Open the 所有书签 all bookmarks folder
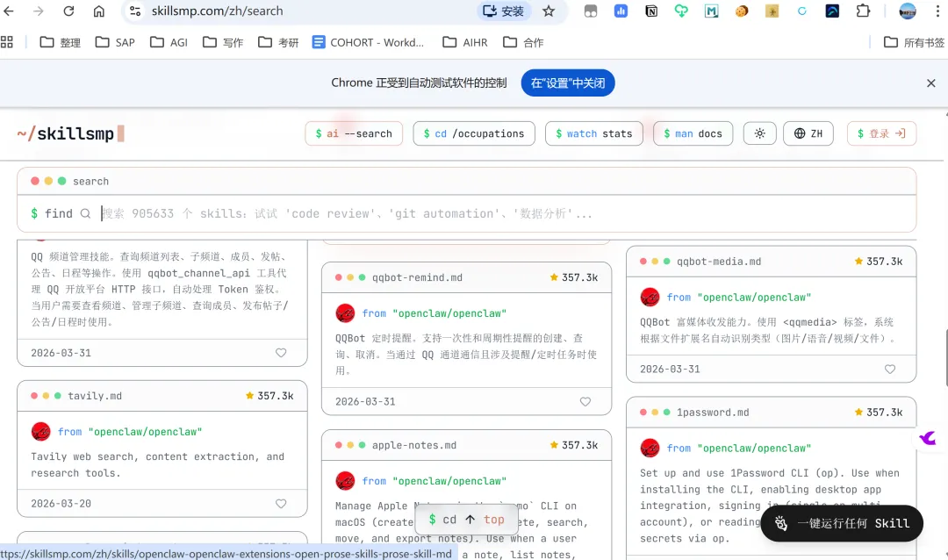 click(x=914, y=42)
